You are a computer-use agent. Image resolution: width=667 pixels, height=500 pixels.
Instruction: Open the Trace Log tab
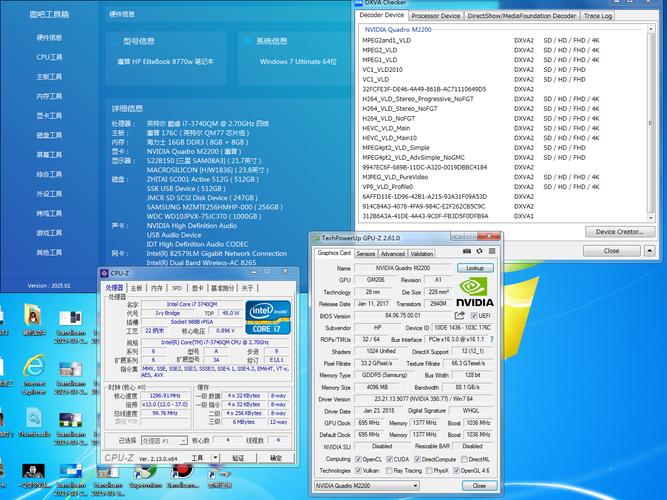[598, 16]
